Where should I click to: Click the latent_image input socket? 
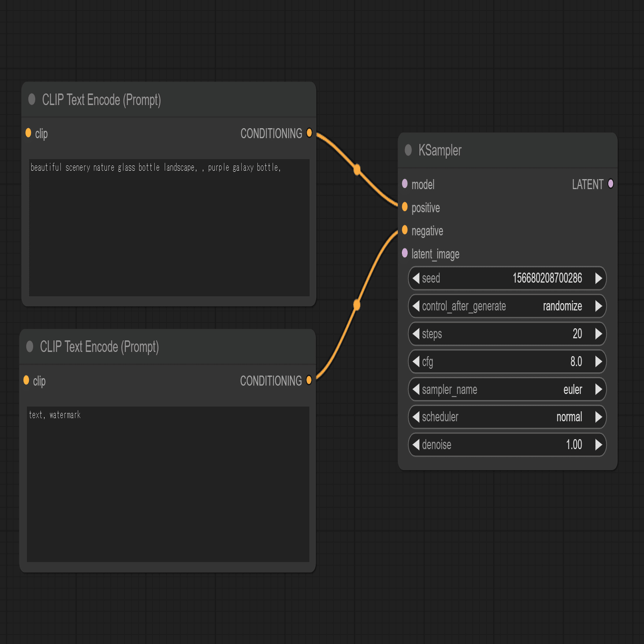point(404,253)
